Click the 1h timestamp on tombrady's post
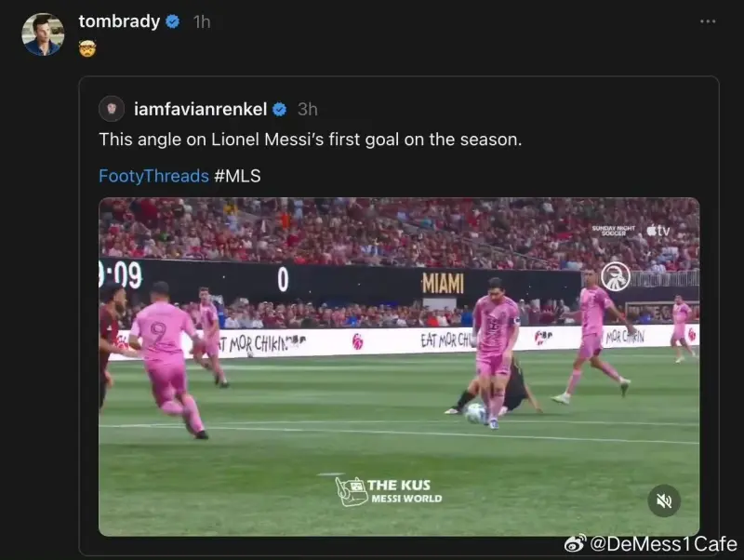 [202, 21]
